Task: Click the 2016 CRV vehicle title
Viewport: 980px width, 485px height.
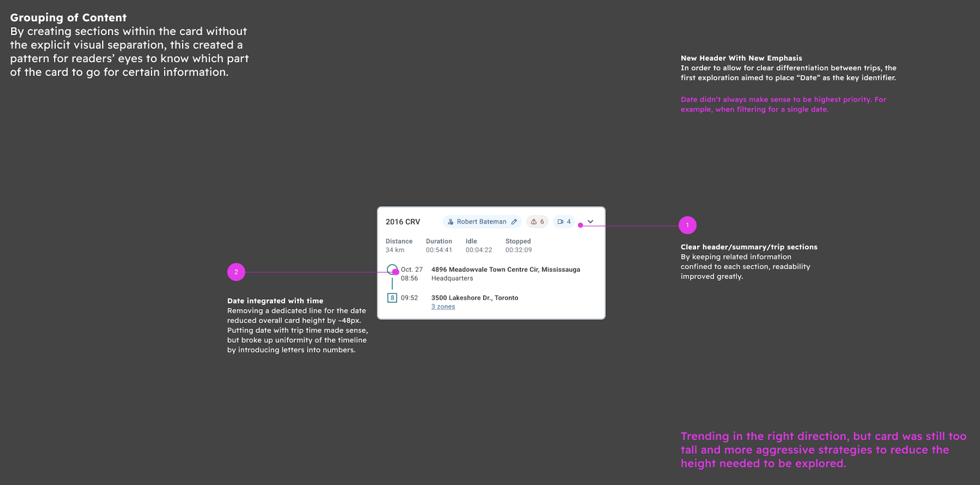Action: pyautogui.click(x=402, y=222)
